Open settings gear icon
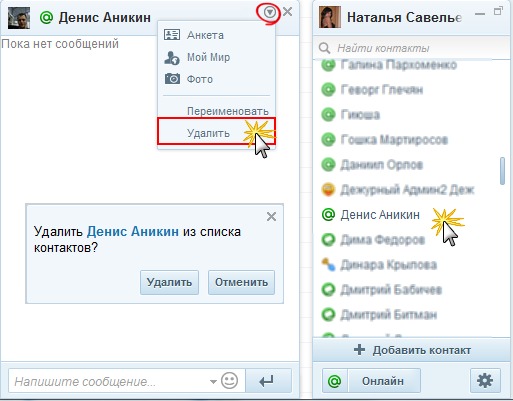Image resolution: width=513 pixels, height=401 pixels. click(485, 380)
